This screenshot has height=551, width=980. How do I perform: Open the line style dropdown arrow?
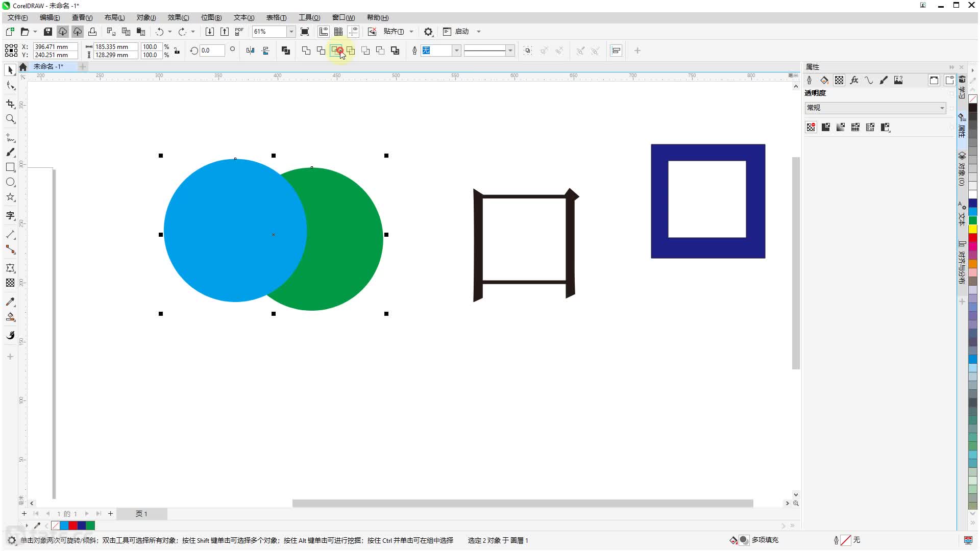(510, 51)
